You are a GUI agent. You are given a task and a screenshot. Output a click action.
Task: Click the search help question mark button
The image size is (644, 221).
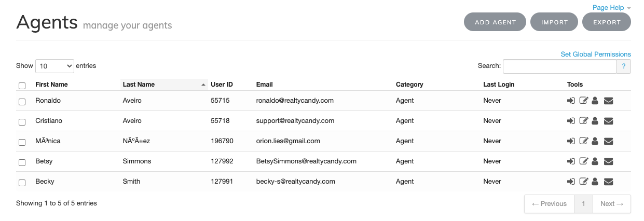coord(623,66)
